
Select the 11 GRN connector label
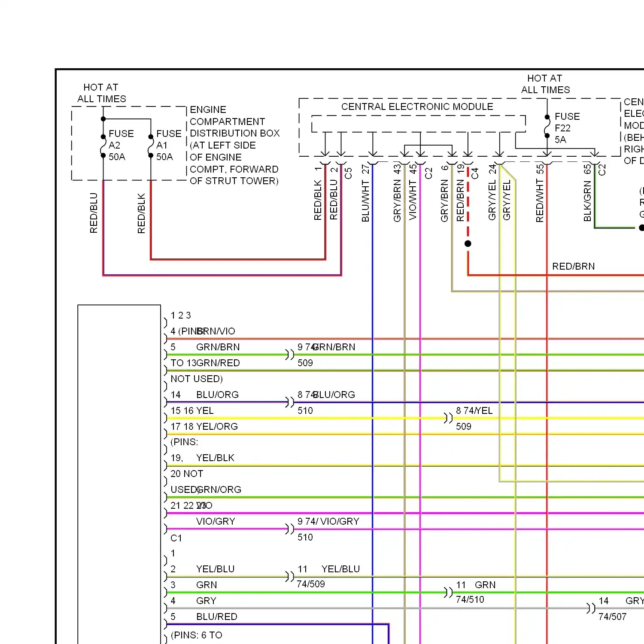[x=476, y=585]
